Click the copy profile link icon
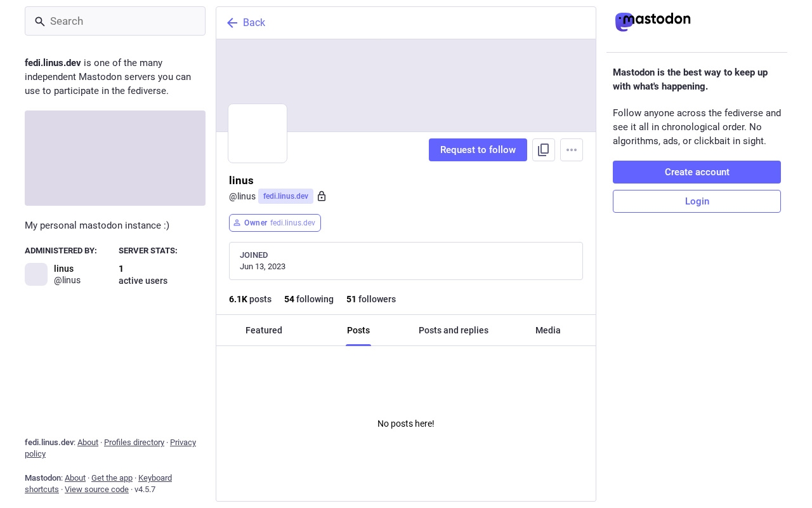This screenshot has height=508, width=812. (x=544, y=150)
